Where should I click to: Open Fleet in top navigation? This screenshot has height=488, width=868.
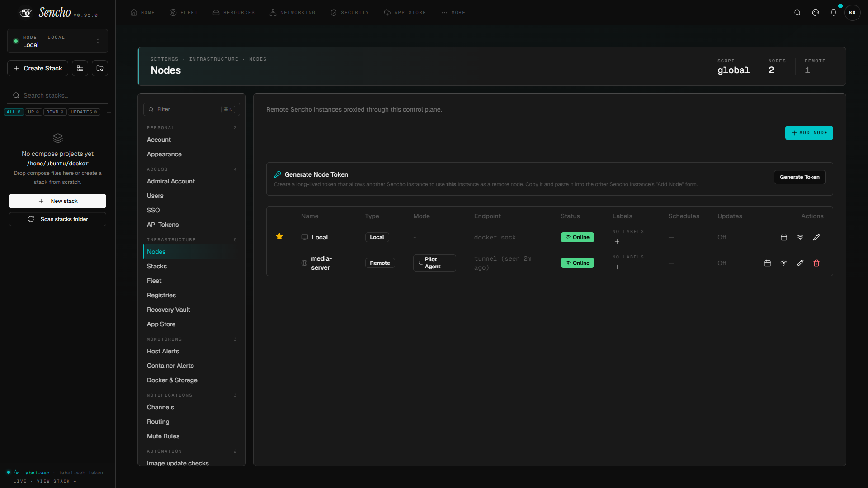[x=184, y=13]
